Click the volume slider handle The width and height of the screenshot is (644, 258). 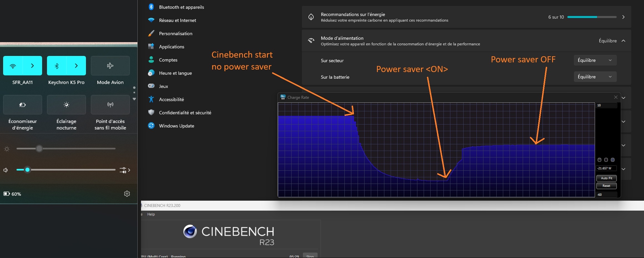tap(27, 170)
